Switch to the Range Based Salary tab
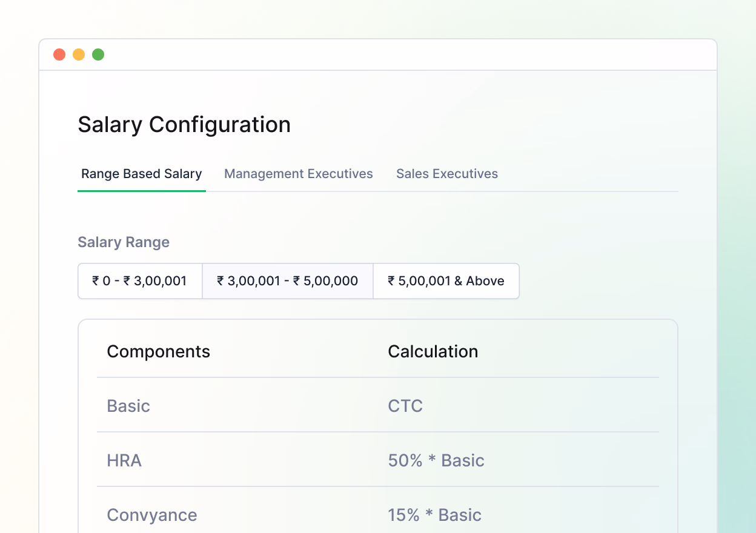Viewport: 756px width, 533px height. click(141, 174)
